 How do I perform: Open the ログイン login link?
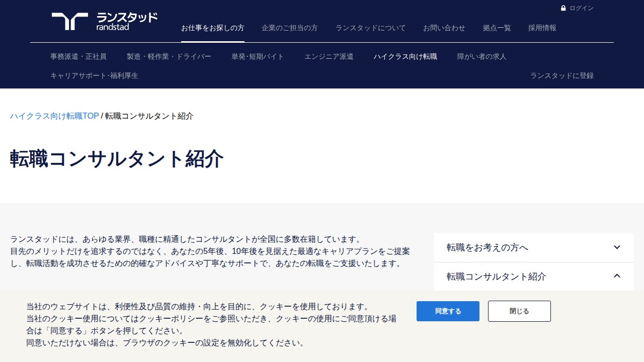(x=581, y=8)
